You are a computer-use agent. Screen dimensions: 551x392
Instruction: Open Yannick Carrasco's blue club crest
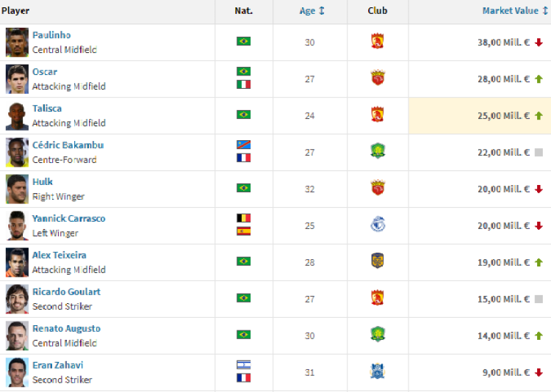pos(378,224)
